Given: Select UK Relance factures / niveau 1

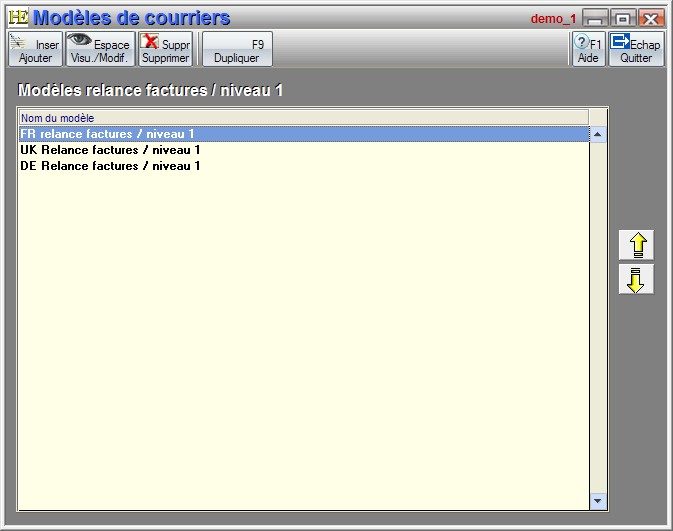Looking at the screenshot, I should coord(304,150).
